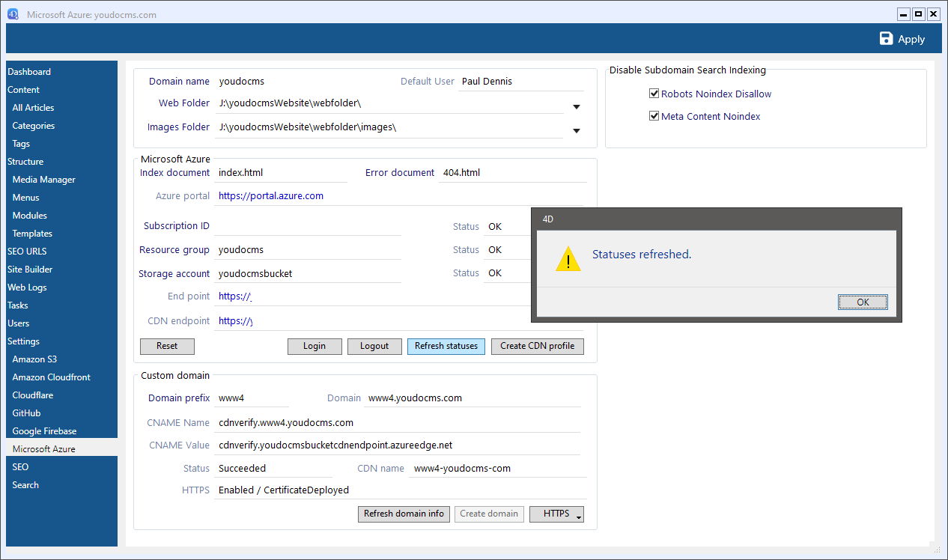Screen dimensions: 948x560
Task: Click the Web Folder path field
Action: pyautogui.click(x=389, y=104)
